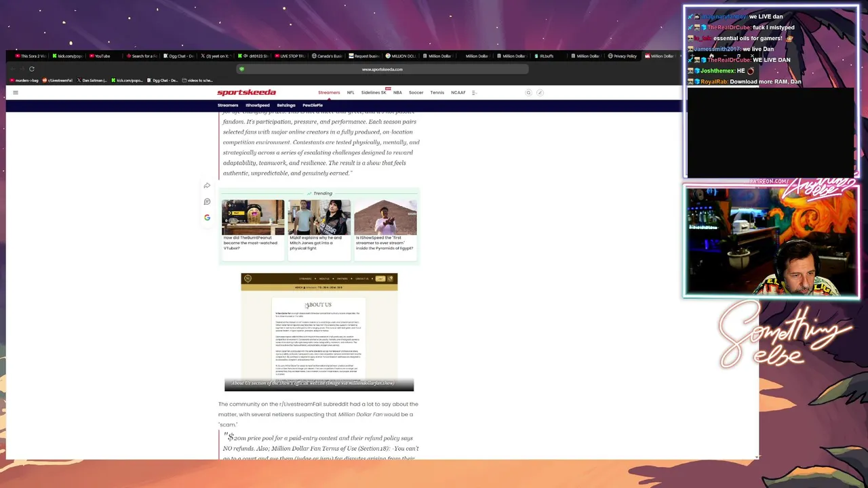Switch to the This Sora 2 Vid tab
The height and width of the screenshot is (488, 868).
[x=31, y=56]
